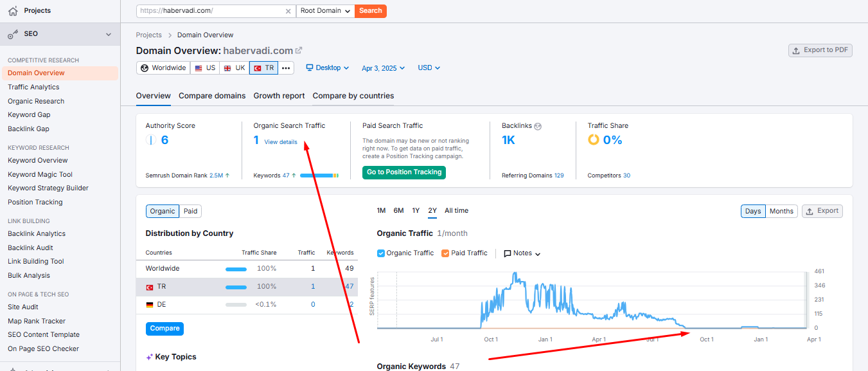Viewport: 868px width, 371px height.
Task: Switch to the Growth report tab
Action: click(x=279, y=96)
